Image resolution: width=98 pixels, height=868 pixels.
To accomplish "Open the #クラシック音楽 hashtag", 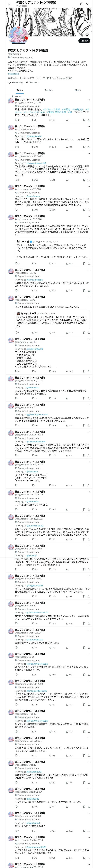I will 52,110.
